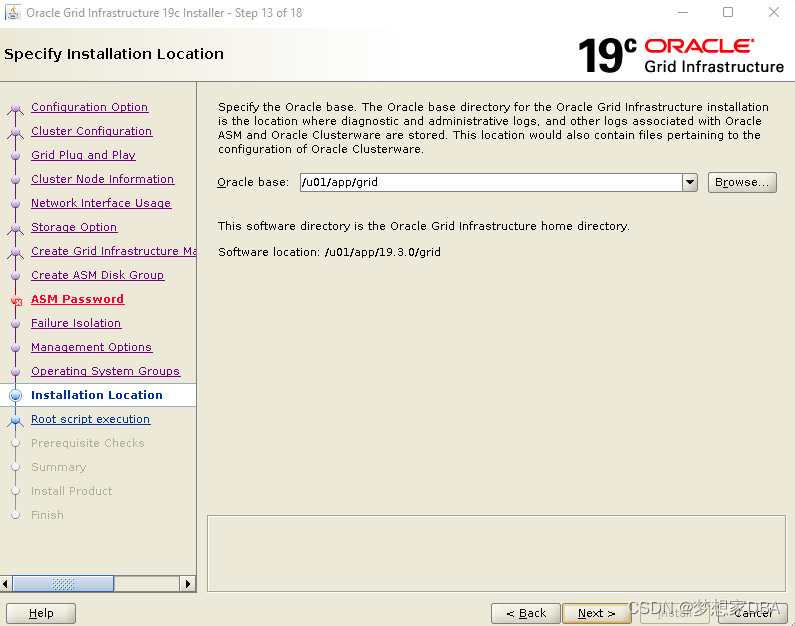Expand the Oracle base dropdown arrow
This screenshot has height=626, width=795.
(690, 182)
